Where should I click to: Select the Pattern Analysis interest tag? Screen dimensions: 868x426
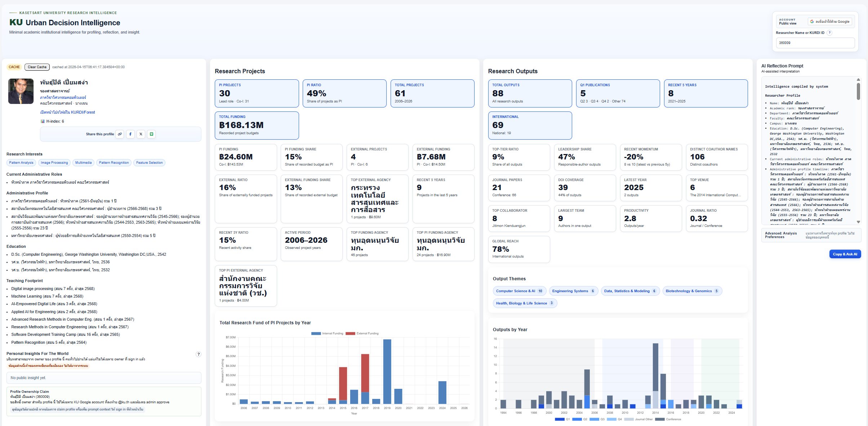(21, 163)
